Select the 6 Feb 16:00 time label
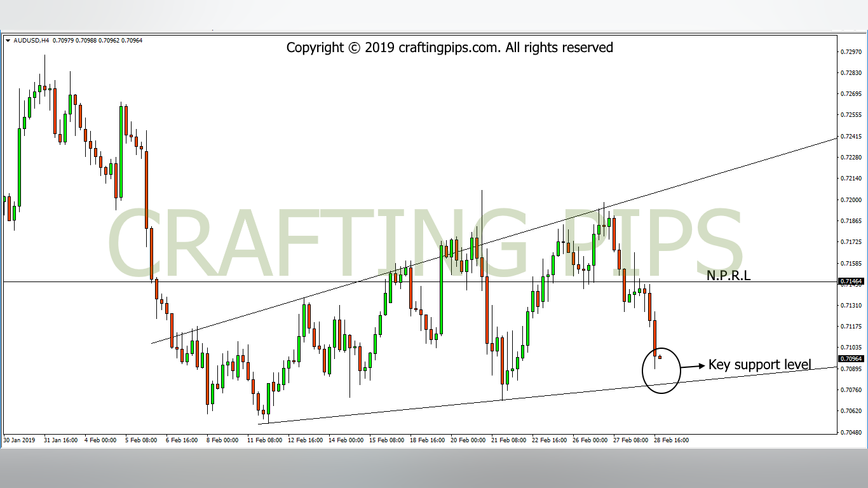The width and height of the screenshot is (868, 488). pos(182,440)
